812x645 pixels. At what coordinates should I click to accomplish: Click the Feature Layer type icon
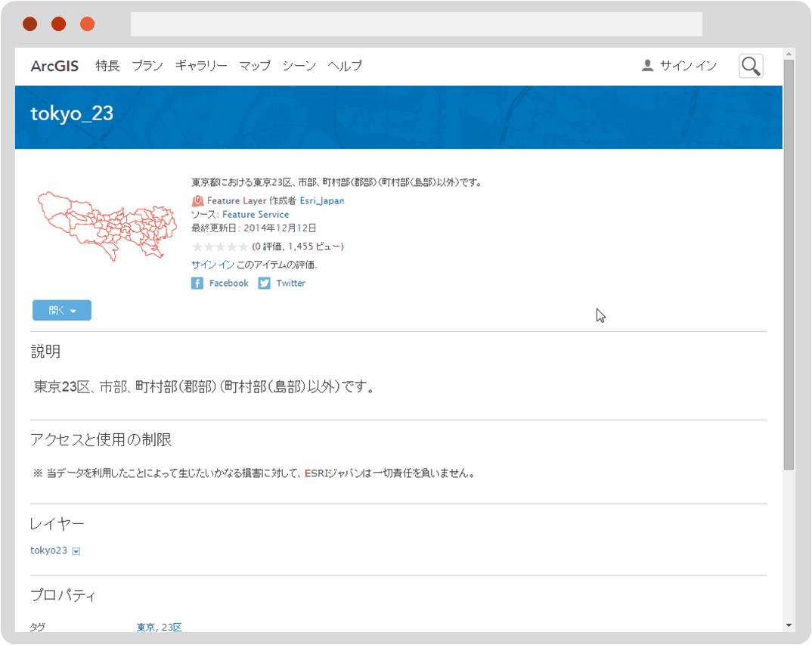[x=197, y=200]
